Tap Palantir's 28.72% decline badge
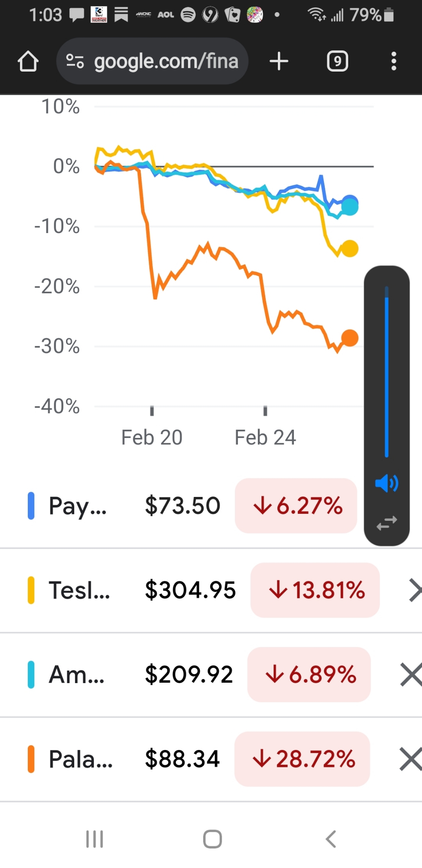This screenshot has width=422, height=868. [302, 759]
